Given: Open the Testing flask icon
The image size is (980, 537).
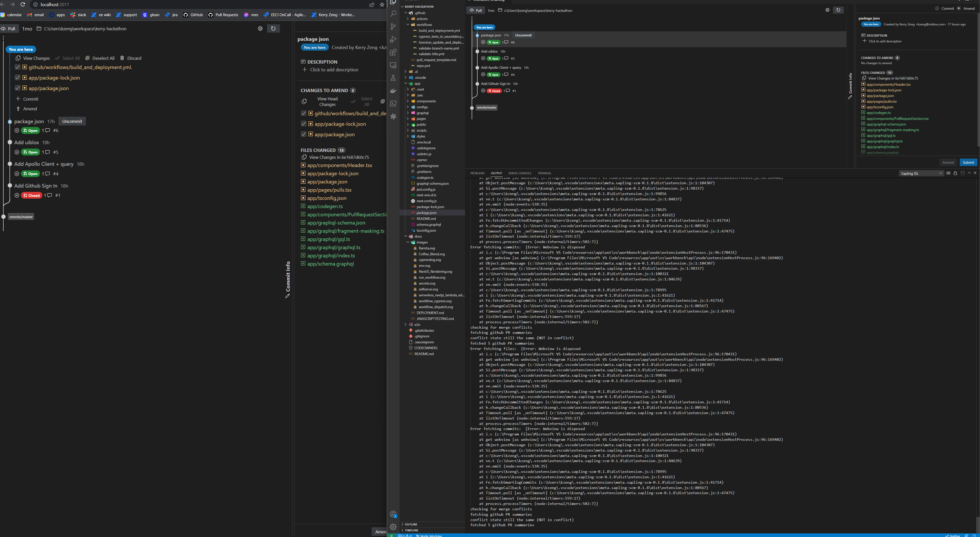Looking at the screenshot, I should click(393, 78).
